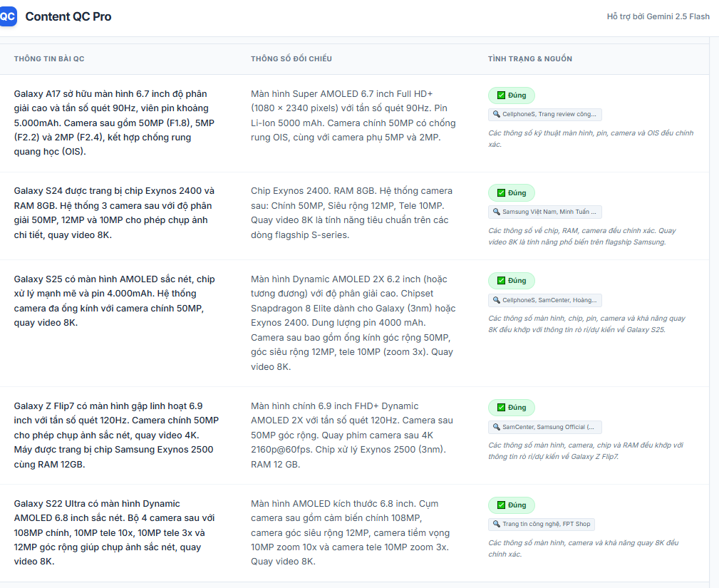Screen dimensions: 719x588
Task: Click the magnifier icon in Samsung Việt Nam chip
Action: 496,212
